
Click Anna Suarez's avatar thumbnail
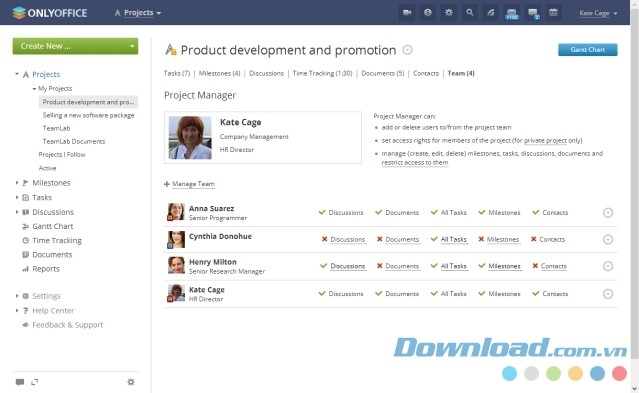pyautogui.click(x=176, y=212)
